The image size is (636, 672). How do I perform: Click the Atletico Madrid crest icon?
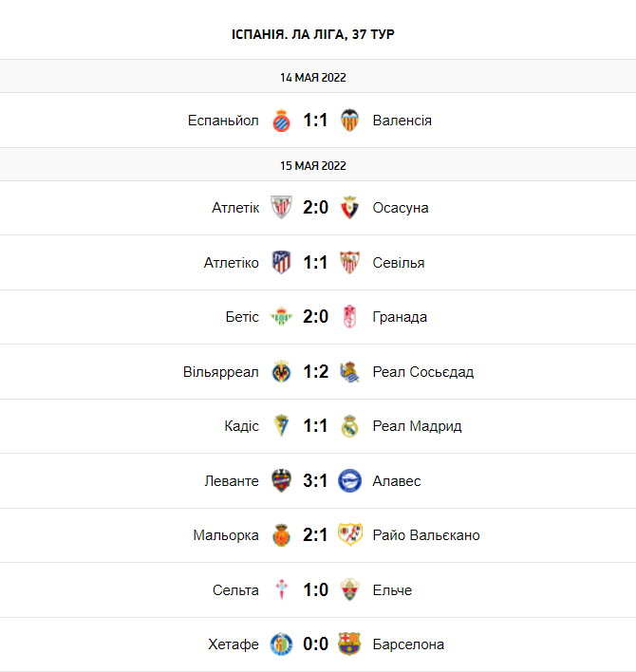click(281, 263)
